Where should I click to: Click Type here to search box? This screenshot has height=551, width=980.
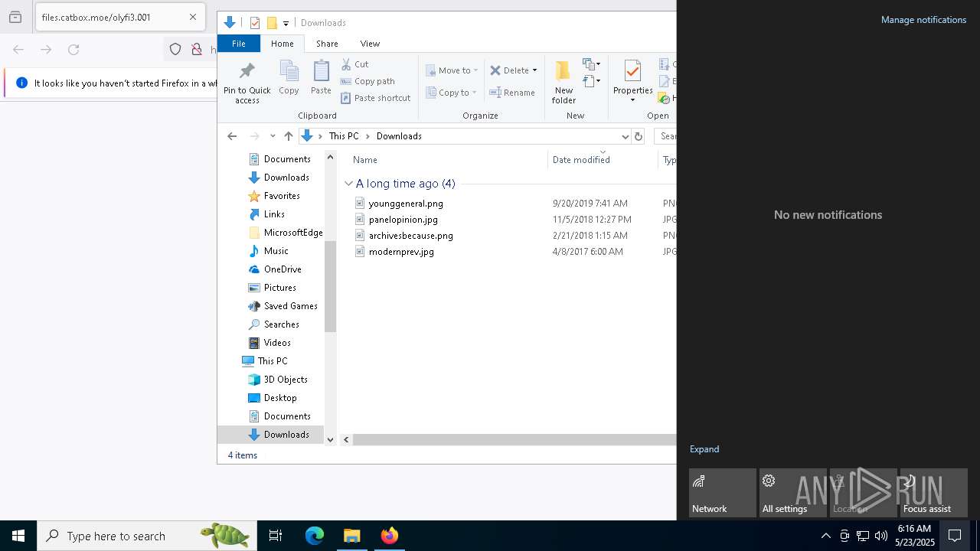(x=145, y=536)
